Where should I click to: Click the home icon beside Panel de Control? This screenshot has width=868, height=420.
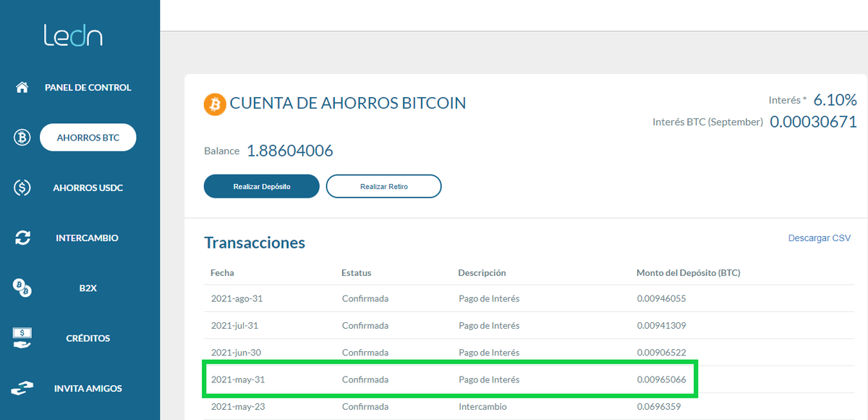pyautogui.click(x=22, y=88)
